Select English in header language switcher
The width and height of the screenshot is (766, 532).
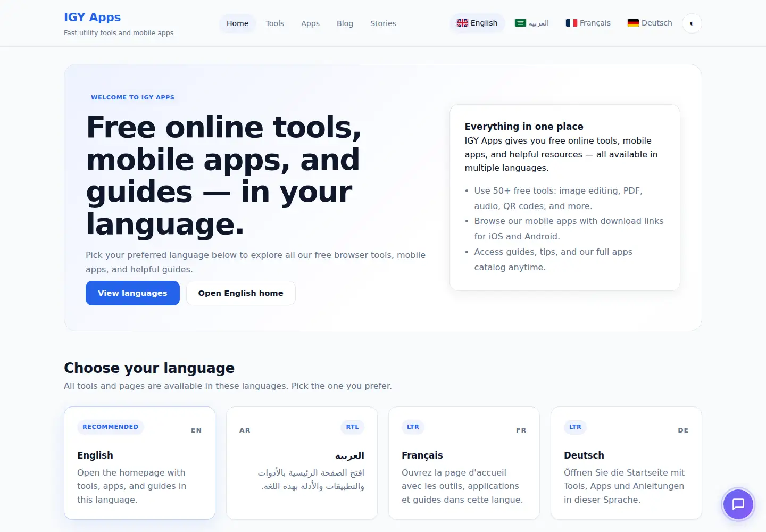pyautogui.click(x=477, y=23)
